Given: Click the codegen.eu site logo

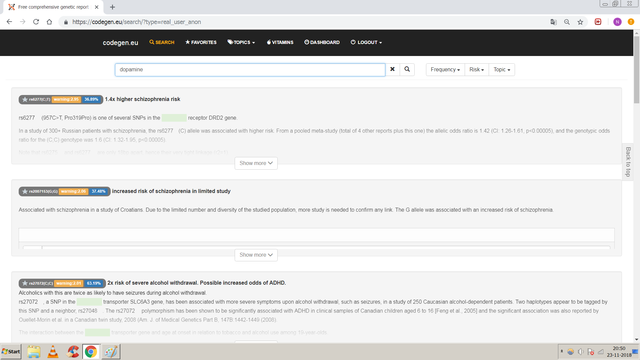Looking at the screenshot, I should [x=120, y=42].
